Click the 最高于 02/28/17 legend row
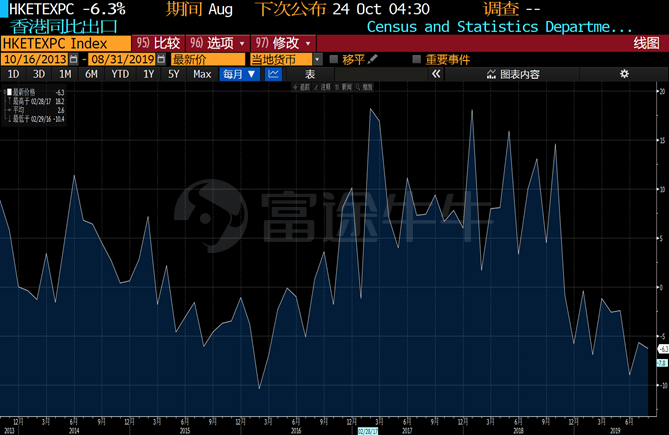 click(x=36, y=101)
